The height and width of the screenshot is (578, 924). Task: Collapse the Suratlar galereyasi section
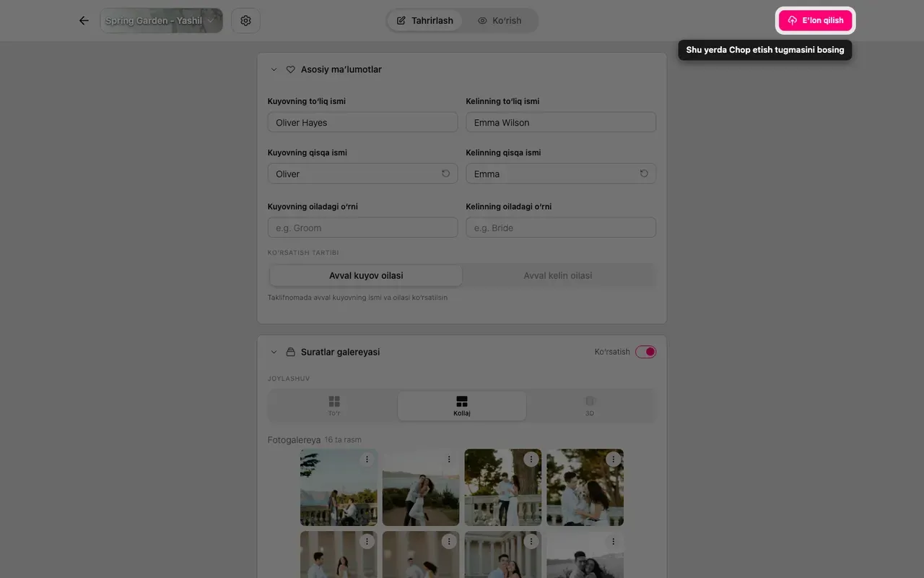[274, 353]
